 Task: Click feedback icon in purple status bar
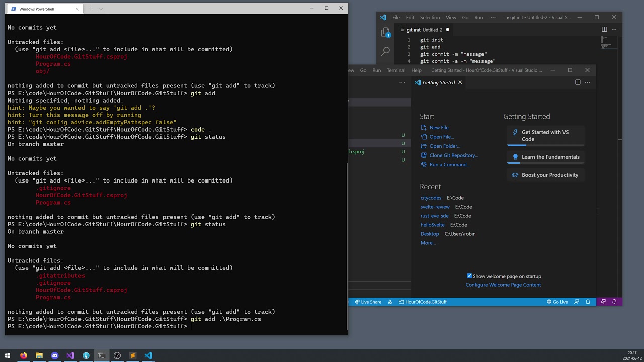pos(603,302)
